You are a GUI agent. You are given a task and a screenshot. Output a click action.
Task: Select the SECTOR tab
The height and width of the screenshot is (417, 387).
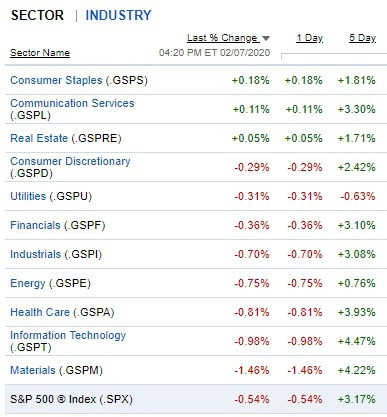coord(37,15)
